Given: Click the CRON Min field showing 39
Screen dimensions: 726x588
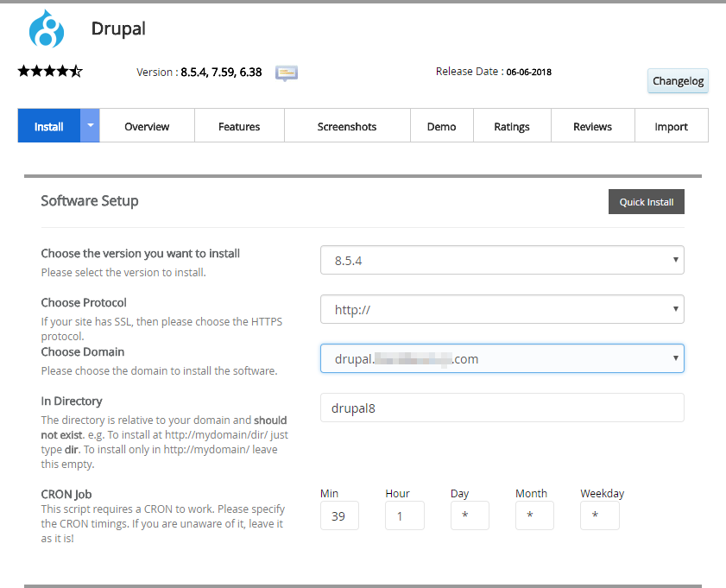Looking at the screenshot, I should point(339,515).
